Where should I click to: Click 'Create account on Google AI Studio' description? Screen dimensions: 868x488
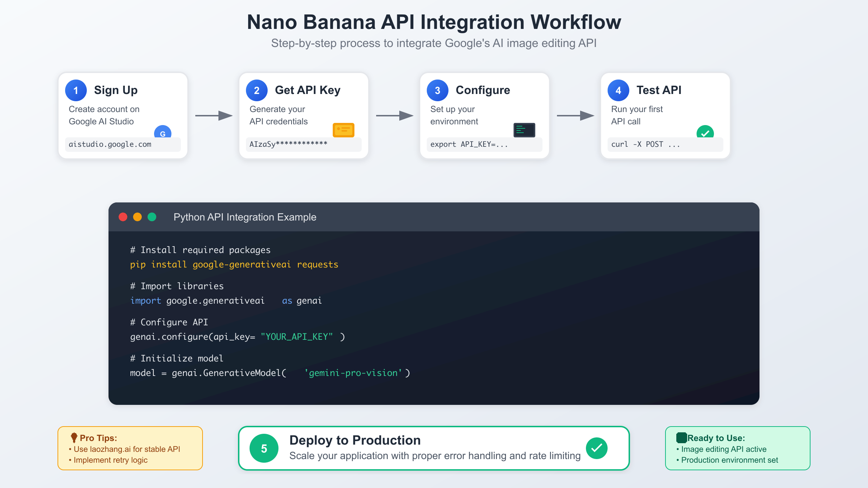point(104,115)
